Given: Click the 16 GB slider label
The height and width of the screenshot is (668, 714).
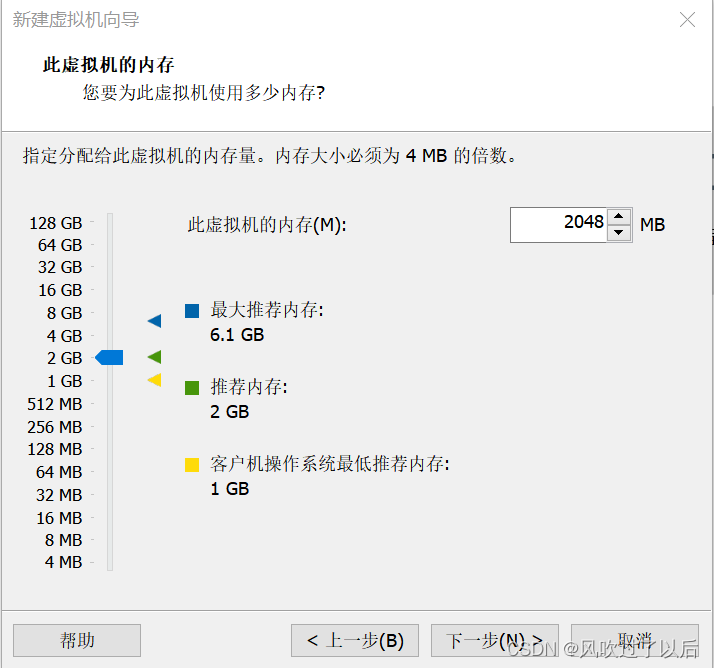Looking at the screenshot, I should coord(60,290).
